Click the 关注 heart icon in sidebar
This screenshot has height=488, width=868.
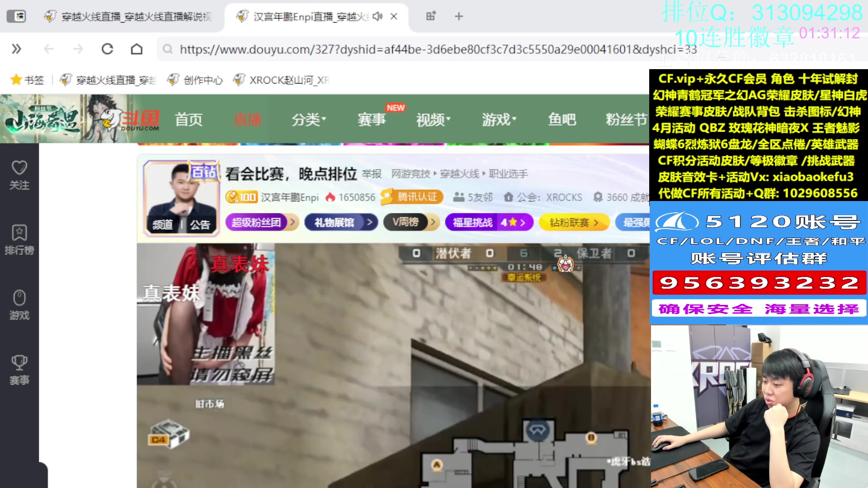[x=19, y=175]
